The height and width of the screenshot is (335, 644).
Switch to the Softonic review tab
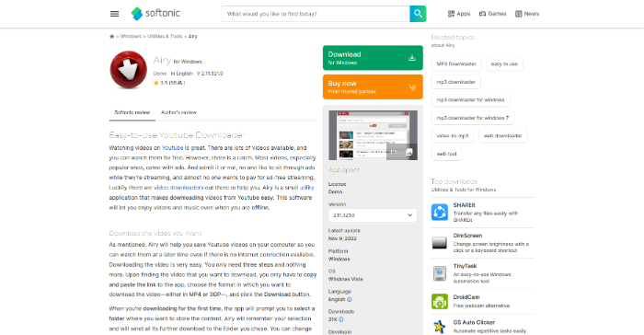[132, 112]
